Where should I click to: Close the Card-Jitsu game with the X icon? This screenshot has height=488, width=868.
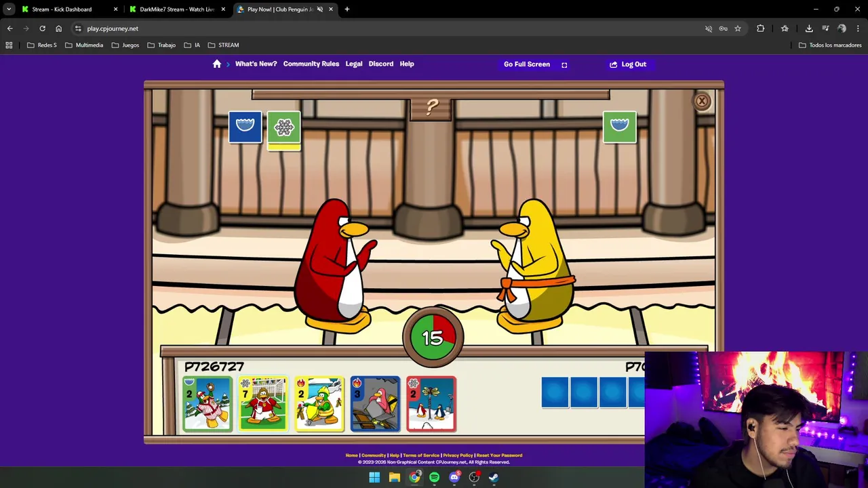[x=702, y=102]
